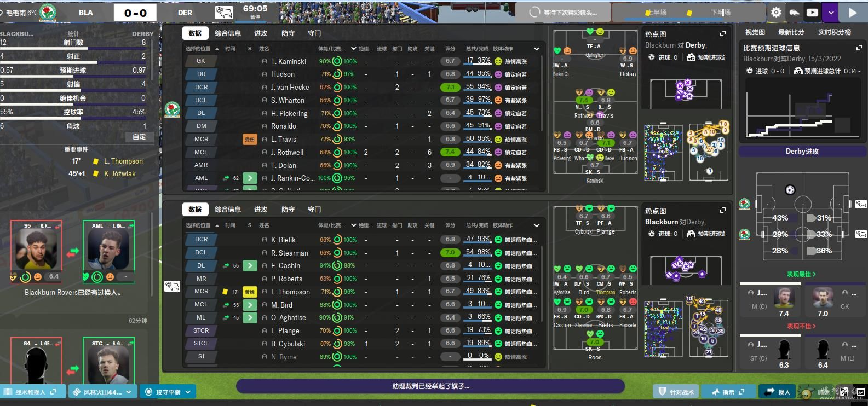Switch stats view with 自定 button

coord(140,137)
